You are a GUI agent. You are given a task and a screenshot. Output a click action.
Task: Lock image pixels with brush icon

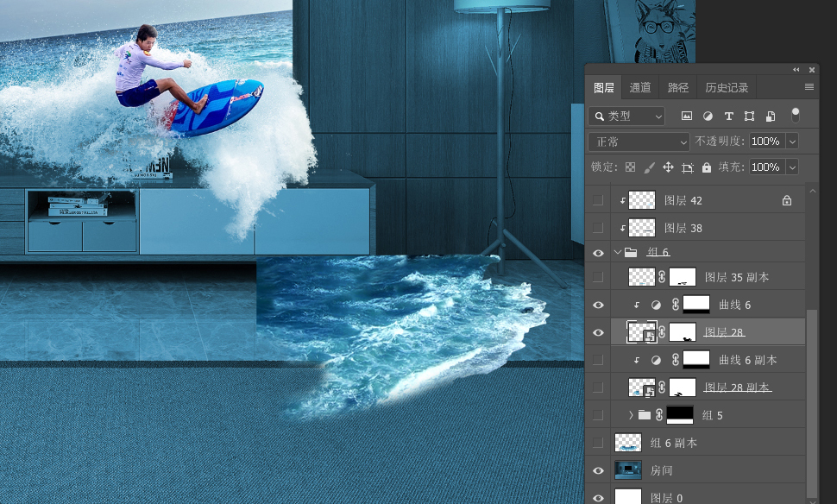click(x=649, y=167)
